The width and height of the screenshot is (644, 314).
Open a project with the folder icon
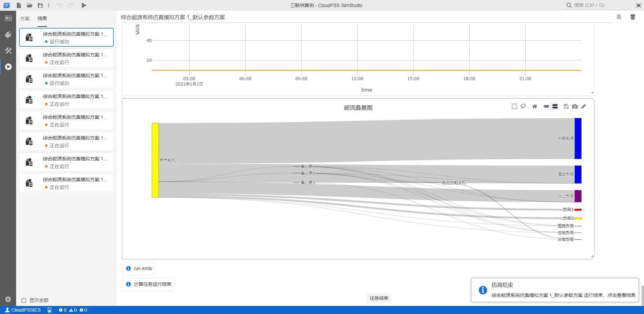tap(30, 5)
